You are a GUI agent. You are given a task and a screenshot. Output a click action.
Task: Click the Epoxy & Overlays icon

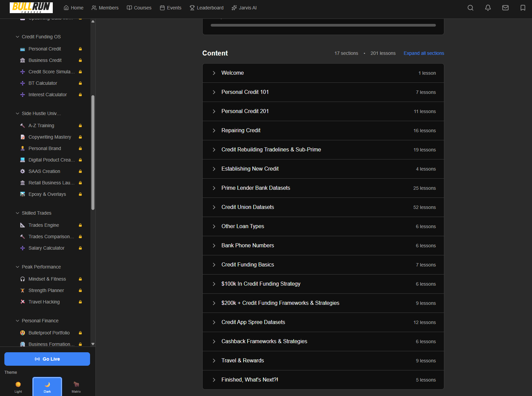coord(23,194)
